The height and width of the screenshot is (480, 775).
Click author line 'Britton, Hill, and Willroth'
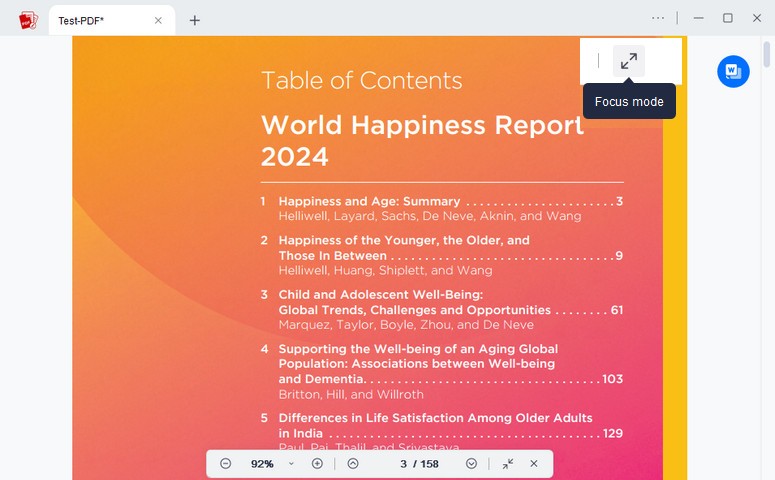351,394
